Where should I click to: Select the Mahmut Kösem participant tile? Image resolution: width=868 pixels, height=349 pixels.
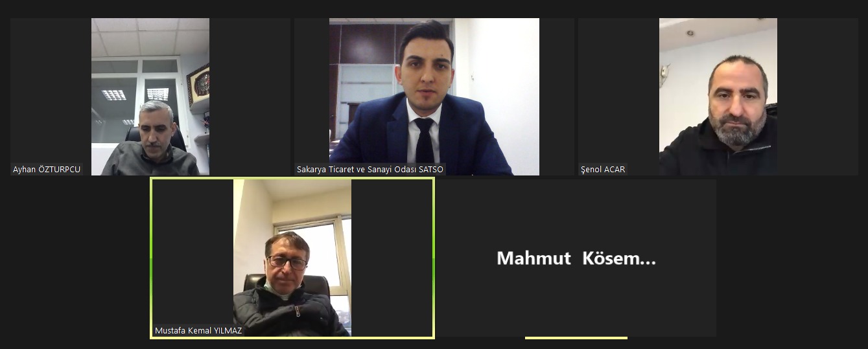point(576,258)
